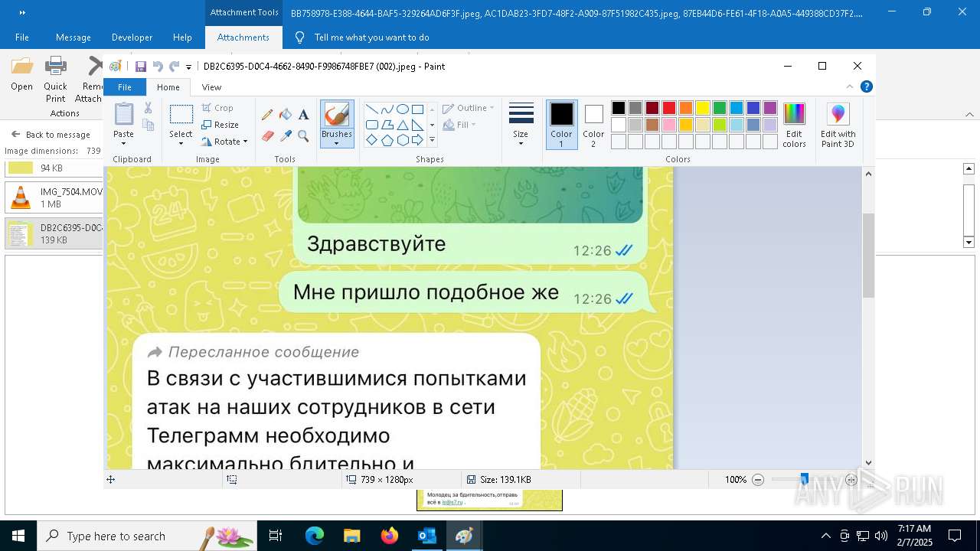Viewport: 980px width, 551px height.
Task: Click Open attachment button in Outlook
Action: [21, 74]
